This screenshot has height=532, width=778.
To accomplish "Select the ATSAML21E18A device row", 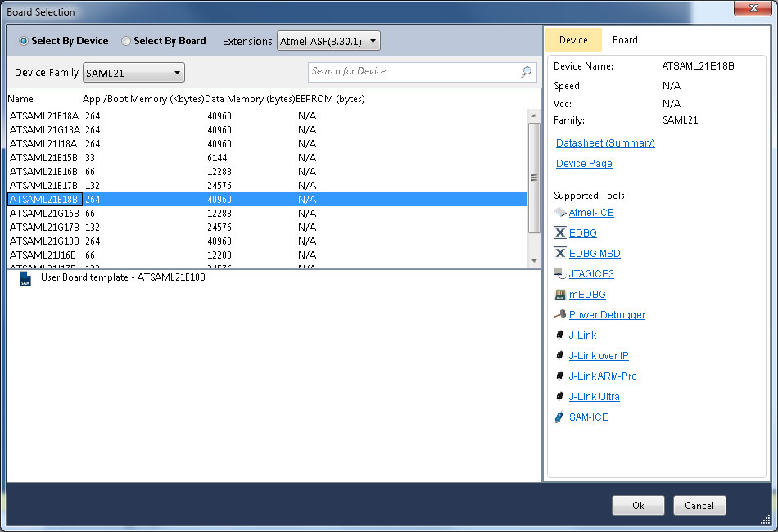I will point(268,116).
